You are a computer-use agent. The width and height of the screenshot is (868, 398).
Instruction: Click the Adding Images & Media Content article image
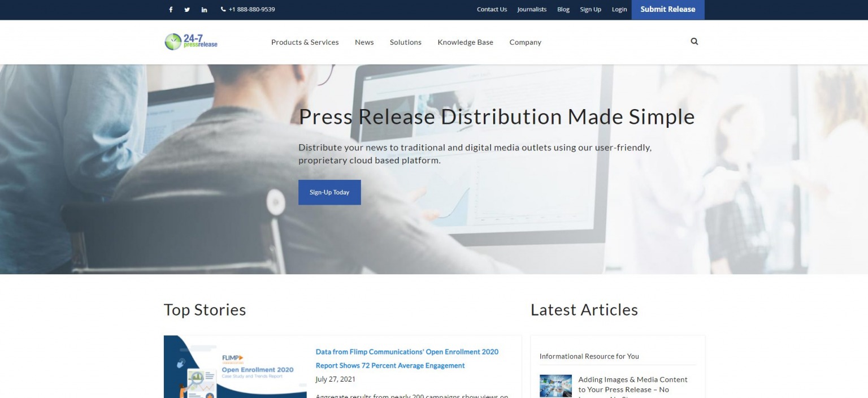(x=555, y=385)
